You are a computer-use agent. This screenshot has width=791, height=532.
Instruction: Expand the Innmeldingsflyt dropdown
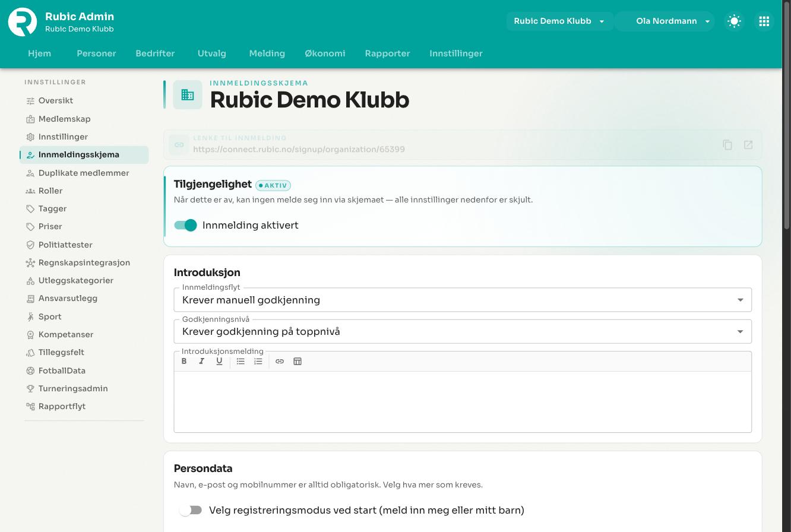[463, 300]
